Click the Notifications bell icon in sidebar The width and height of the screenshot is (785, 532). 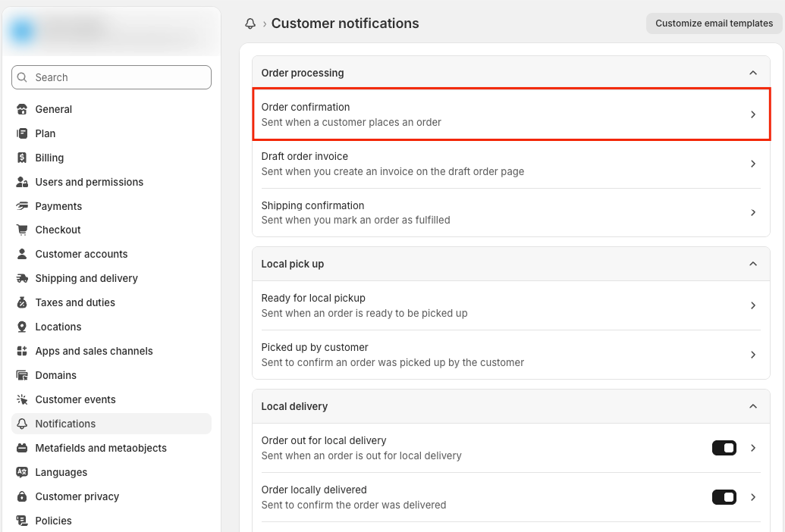tap(22, 424)
